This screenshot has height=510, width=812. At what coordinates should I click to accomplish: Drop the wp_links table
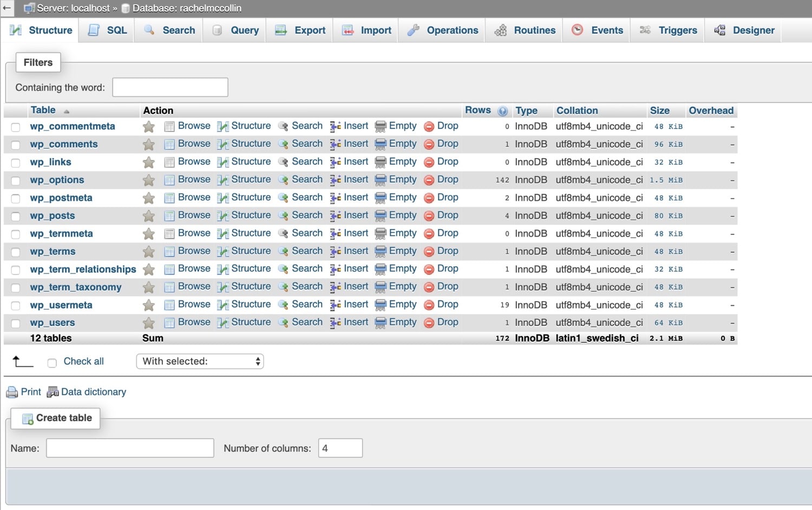448,162
